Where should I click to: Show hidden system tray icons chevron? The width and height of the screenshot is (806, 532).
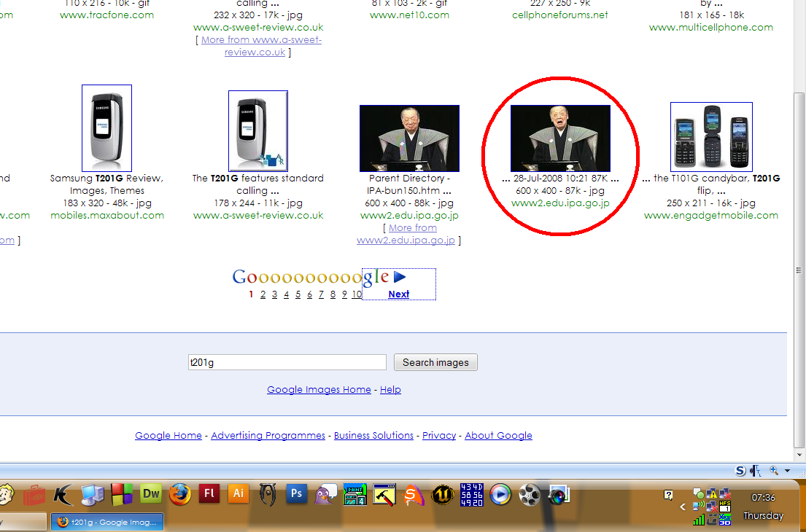pos(683,506)
